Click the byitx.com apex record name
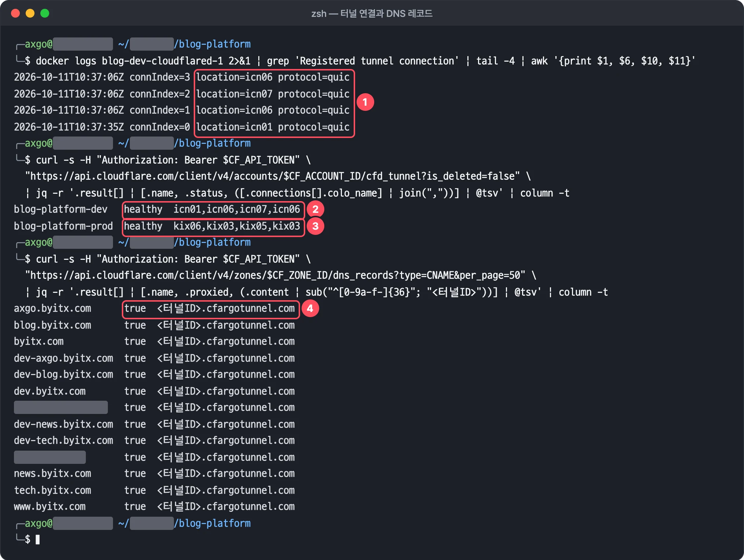This screenshot has height=560, width=744. click(x=39, y=342)
